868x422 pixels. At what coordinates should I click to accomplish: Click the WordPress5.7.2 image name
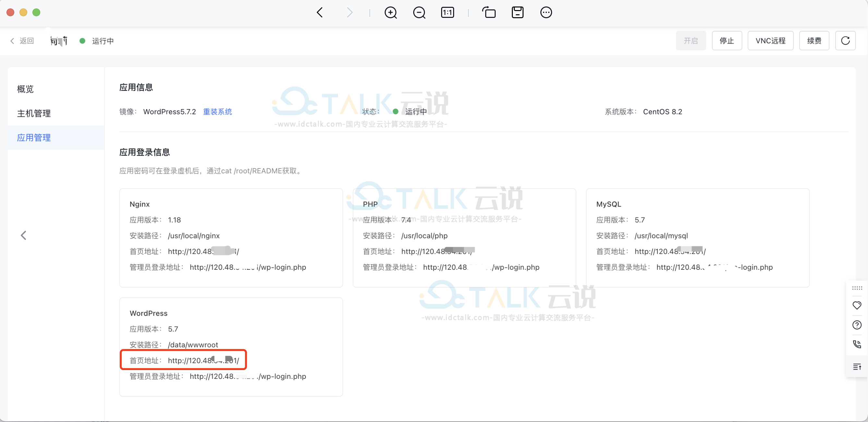(x=170, y=112)
